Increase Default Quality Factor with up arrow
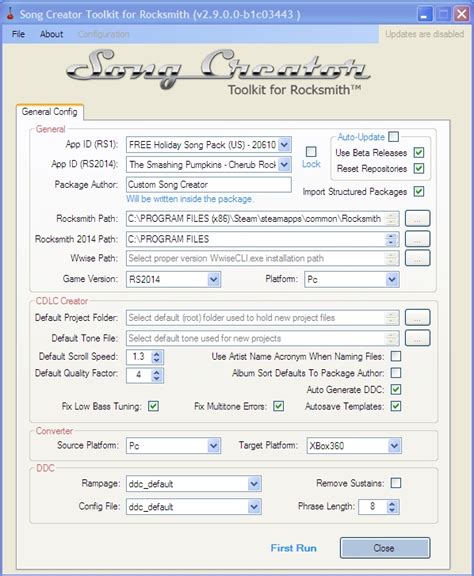Image resolution: width=474 pixels, height=576 pixels. [157, 372]
